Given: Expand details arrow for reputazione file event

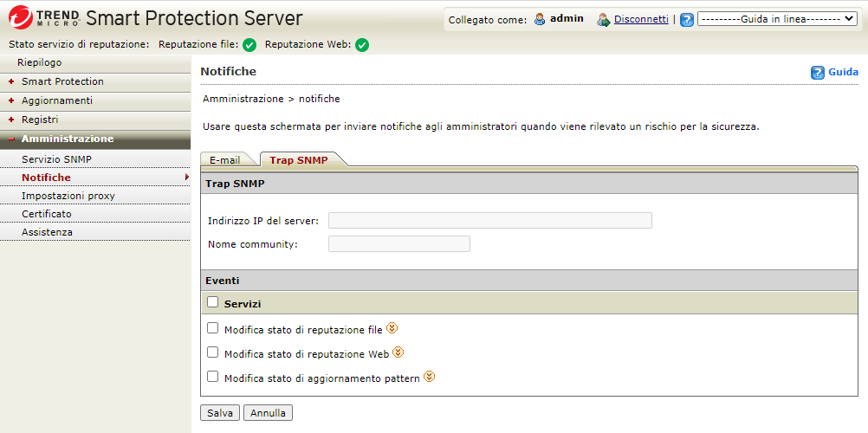Looking at the screenshot, I should tap(392, 328).
